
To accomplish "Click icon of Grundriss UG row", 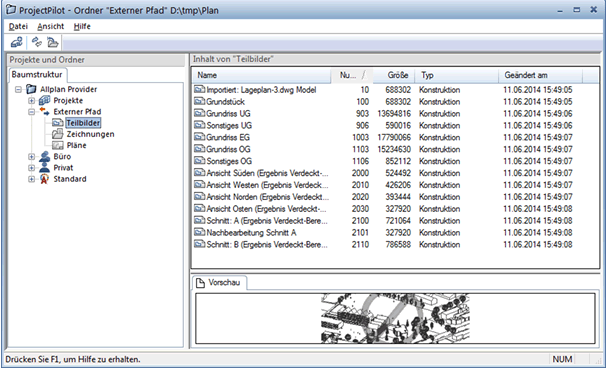I will pyautogui.click(x=199, y=114).
